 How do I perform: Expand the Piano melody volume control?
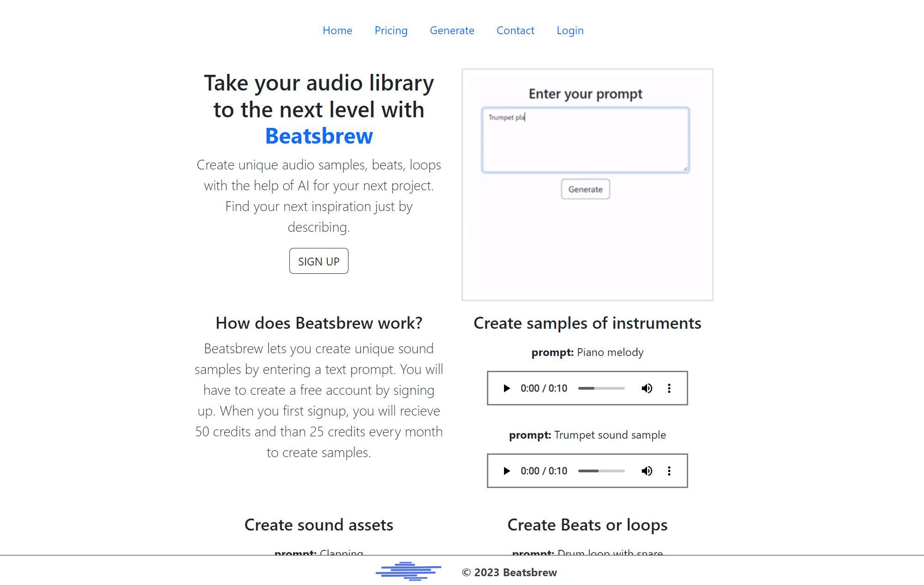click(x=646, y=387)
